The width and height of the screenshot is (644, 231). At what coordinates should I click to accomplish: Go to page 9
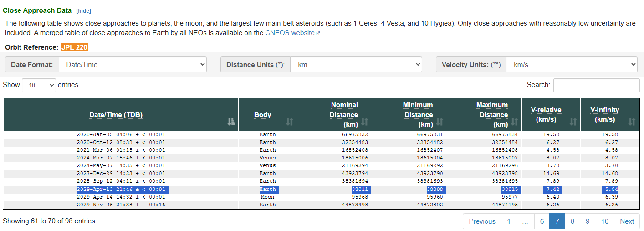coord(588,221)
